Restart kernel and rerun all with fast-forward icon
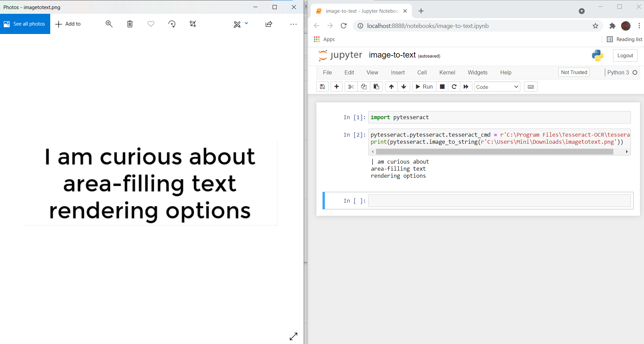 point(466,87)
